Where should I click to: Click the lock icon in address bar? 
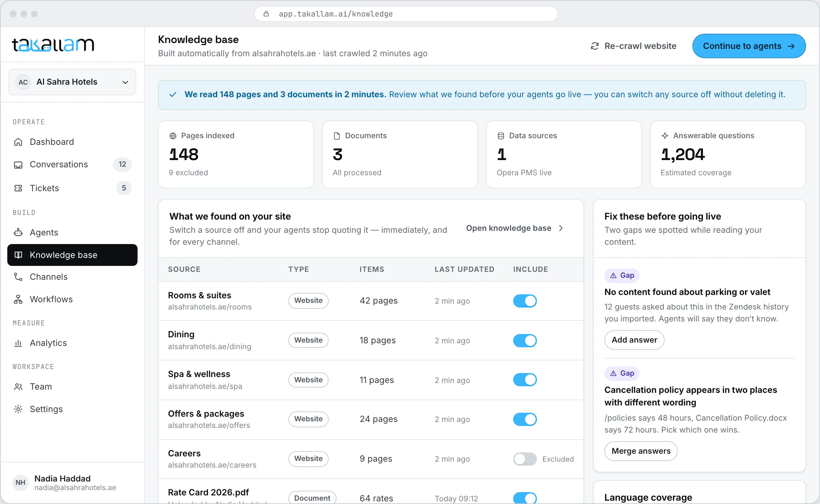click(x=266, y=14)
